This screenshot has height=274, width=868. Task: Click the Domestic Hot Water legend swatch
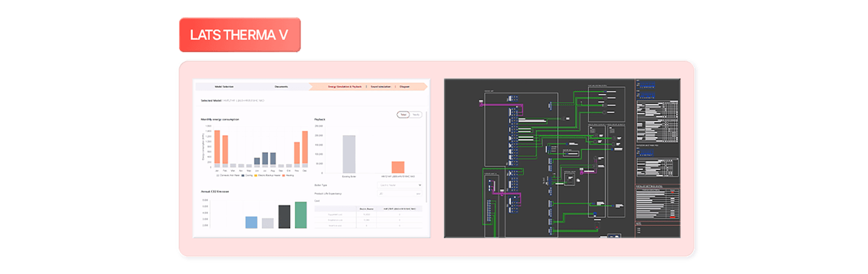tap(218, 175)
